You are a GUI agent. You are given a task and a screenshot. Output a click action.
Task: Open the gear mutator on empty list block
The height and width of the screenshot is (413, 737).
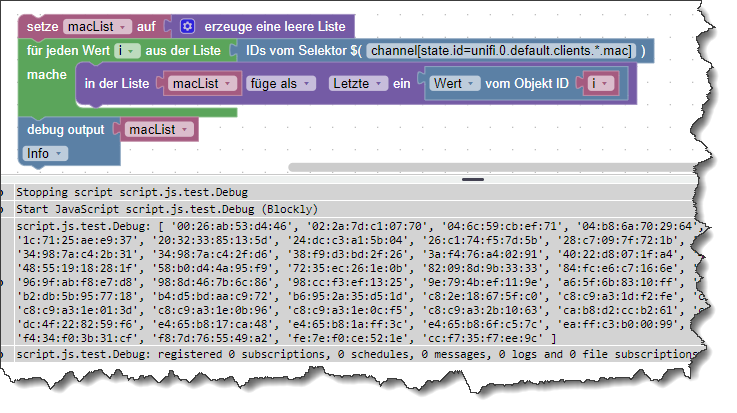coord(187,26)
